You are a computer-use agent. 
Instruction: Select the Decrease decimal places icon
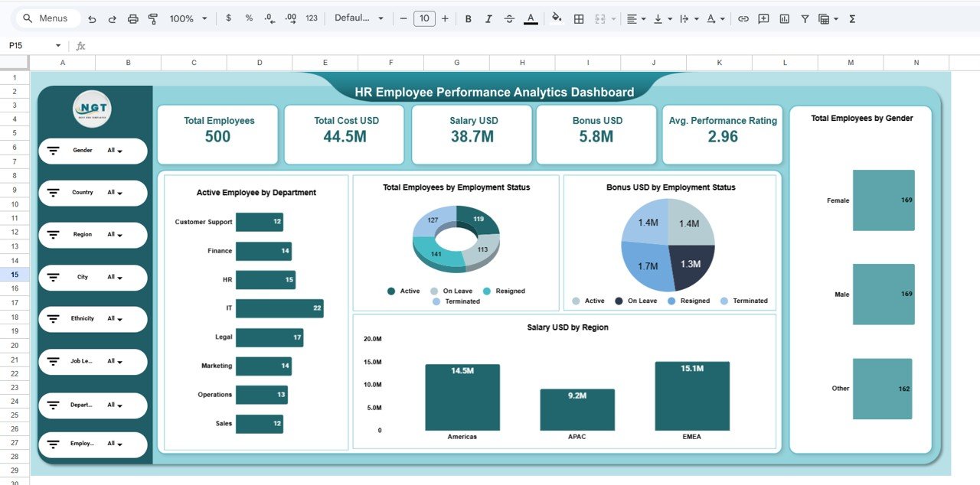click(269, 18)
